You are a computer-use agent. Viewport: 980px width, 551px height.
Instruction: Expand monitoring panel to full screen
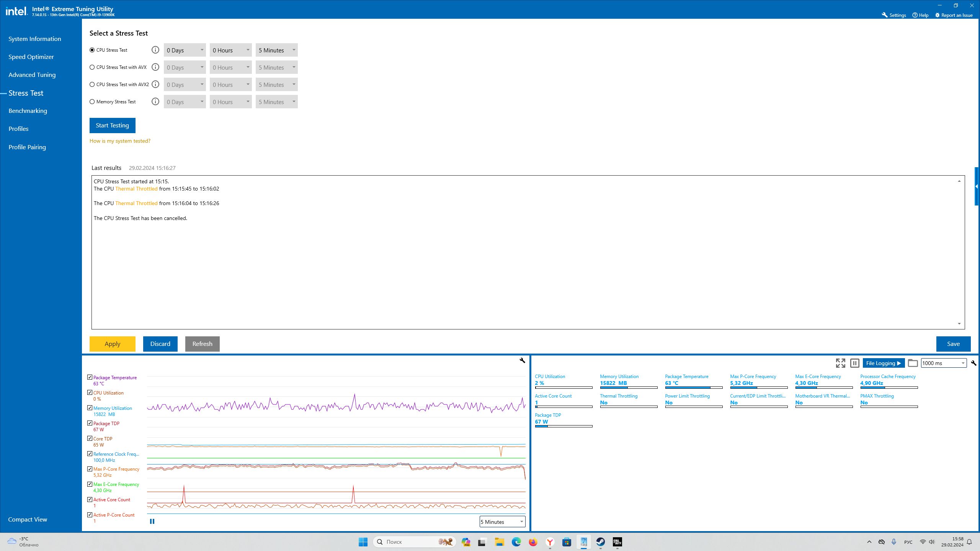click(x=840, y=363)
